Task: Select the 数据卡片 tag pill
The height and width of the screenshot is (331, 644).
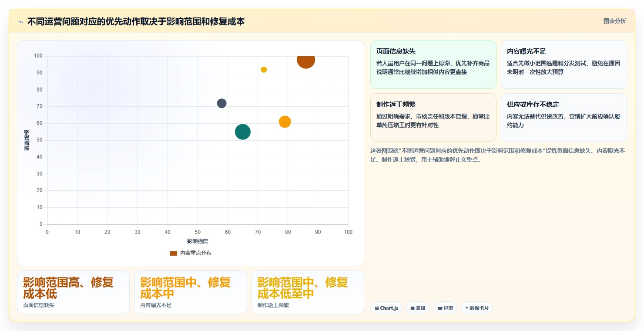Action: 477,308
